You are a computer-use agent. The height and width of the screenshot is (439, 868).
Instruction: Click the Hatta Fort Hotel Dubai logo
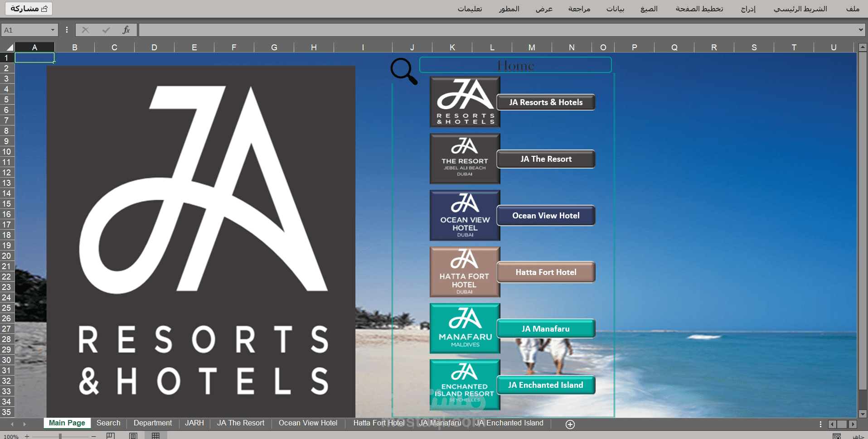[465, 272]
